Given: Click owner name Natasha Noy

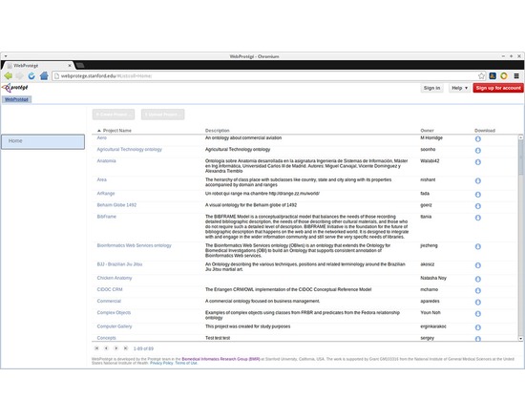Looking at the screenshot, I should pos(433,278).
